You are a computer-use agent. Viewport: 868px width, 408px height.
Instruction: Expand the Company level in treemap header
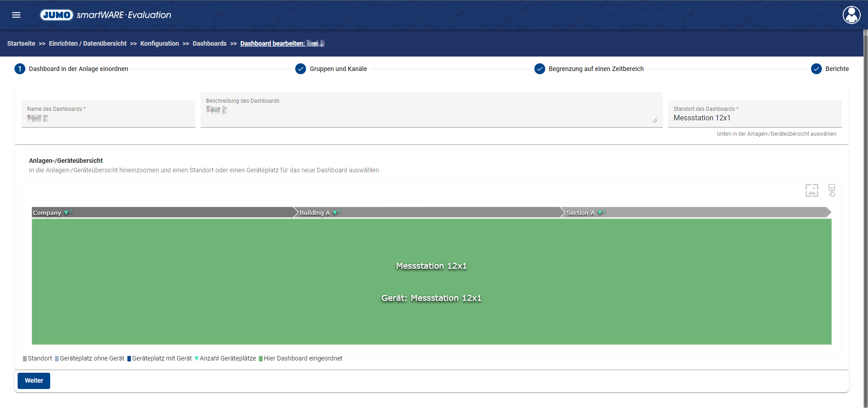coord(47,213)
